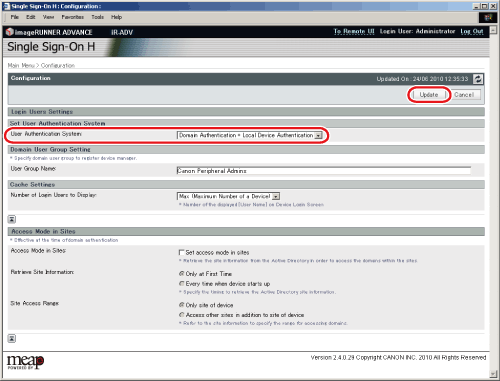
Task: Click the back-to-top icon under Cache Settings
Action: coord(12,219)
